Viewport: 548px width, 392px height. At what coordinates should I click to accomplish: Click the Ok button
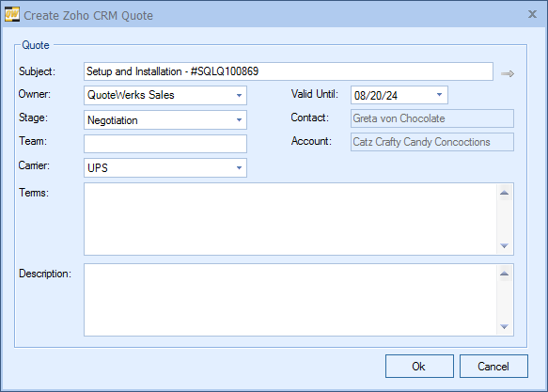click(419, 366)
